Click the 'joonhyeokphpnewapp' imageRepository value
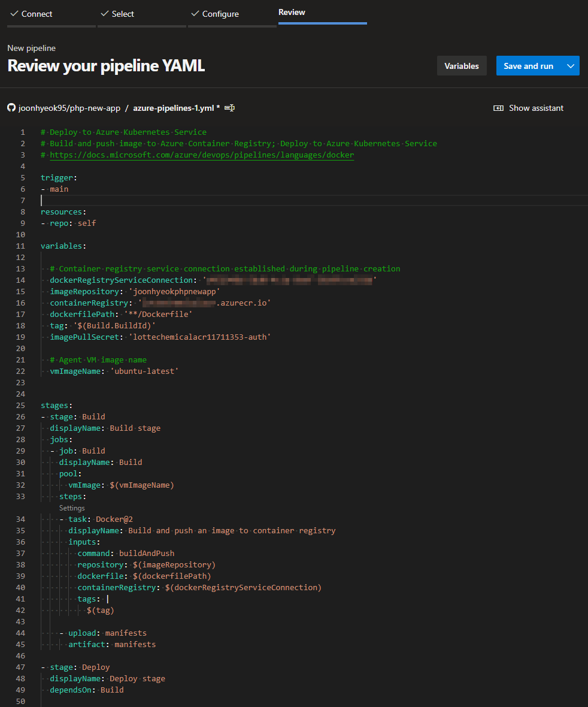The height and width of the screenshot is (707, 588). tap(174, 291)
